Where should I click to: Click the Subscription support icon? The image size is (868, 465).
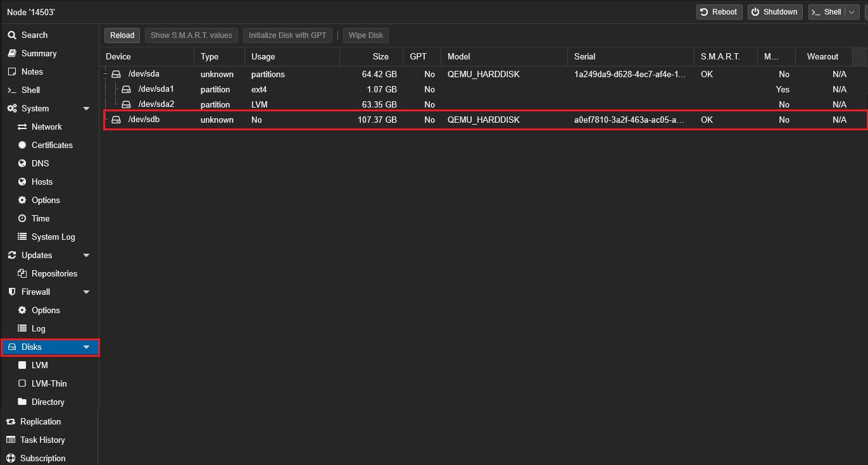[11, 459]
